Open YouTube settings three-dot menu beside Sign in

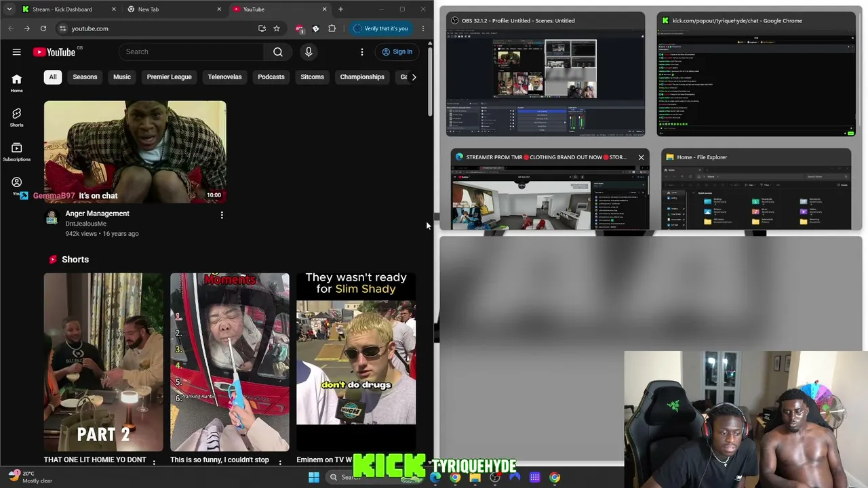pos(362,52)
